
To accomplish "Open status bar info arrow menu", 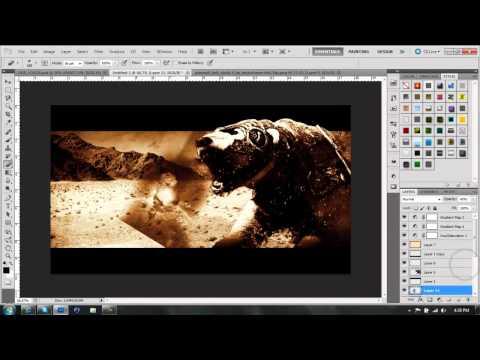I will point(102,300).
